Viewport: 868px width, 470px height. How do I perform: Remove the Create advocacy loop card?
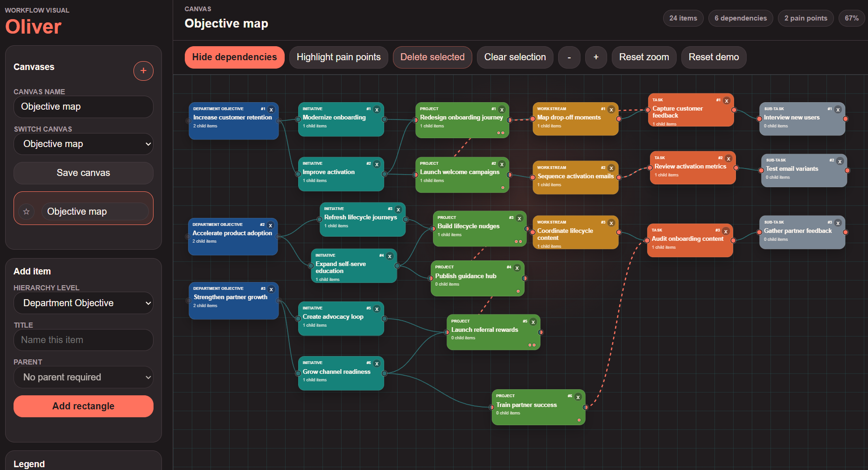coord(377,309)
